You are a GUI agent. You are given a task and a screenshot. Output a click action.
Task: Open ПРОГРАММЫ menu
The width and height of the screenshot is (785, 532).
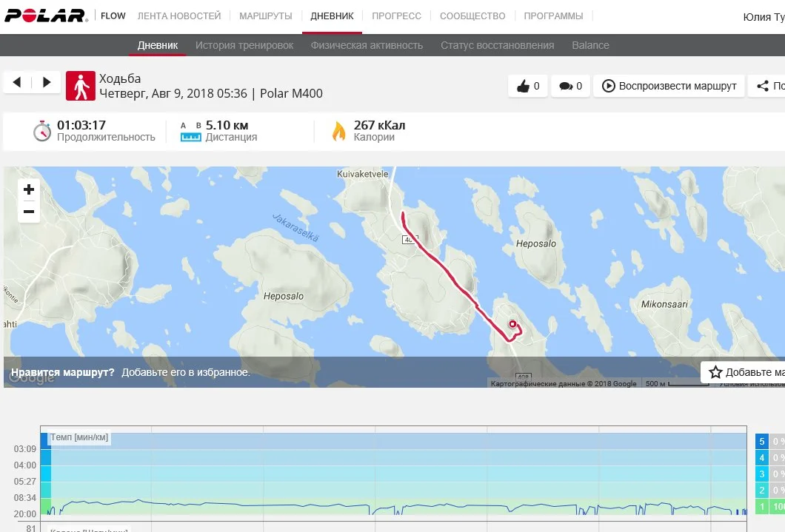[553, 16]
